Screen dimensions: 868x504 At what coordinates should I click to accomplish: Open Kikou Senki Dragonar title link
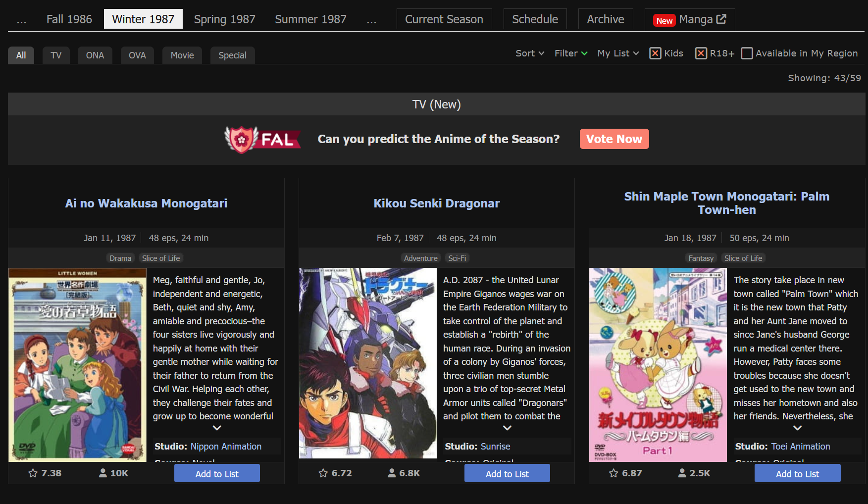(x=436, y=203)
